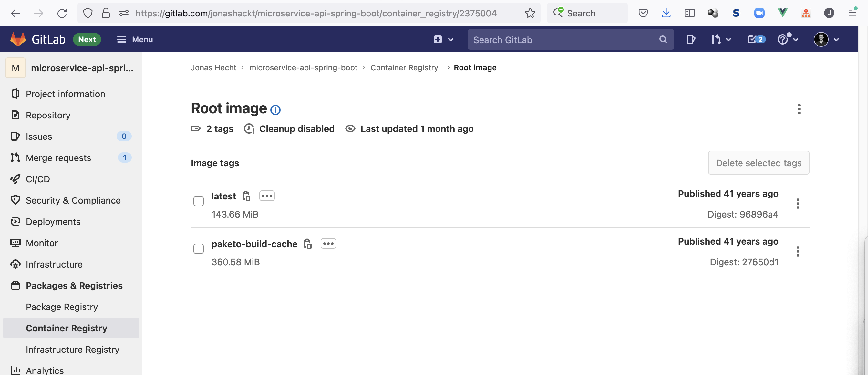Open the Root image options menu

pos(799,109)
